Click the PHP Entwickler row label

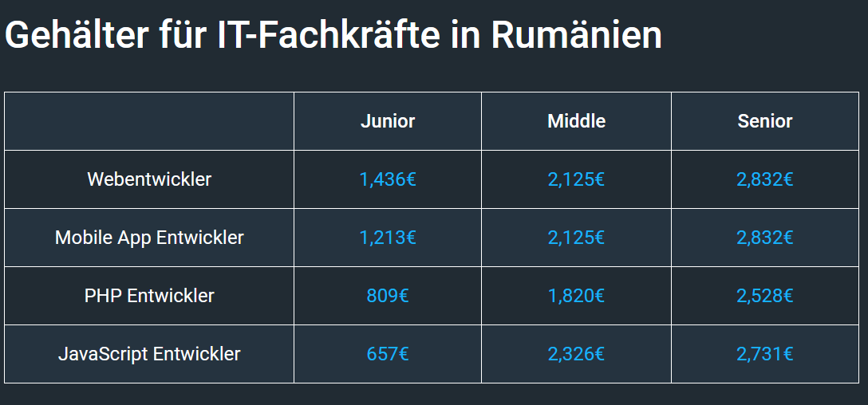149,296
